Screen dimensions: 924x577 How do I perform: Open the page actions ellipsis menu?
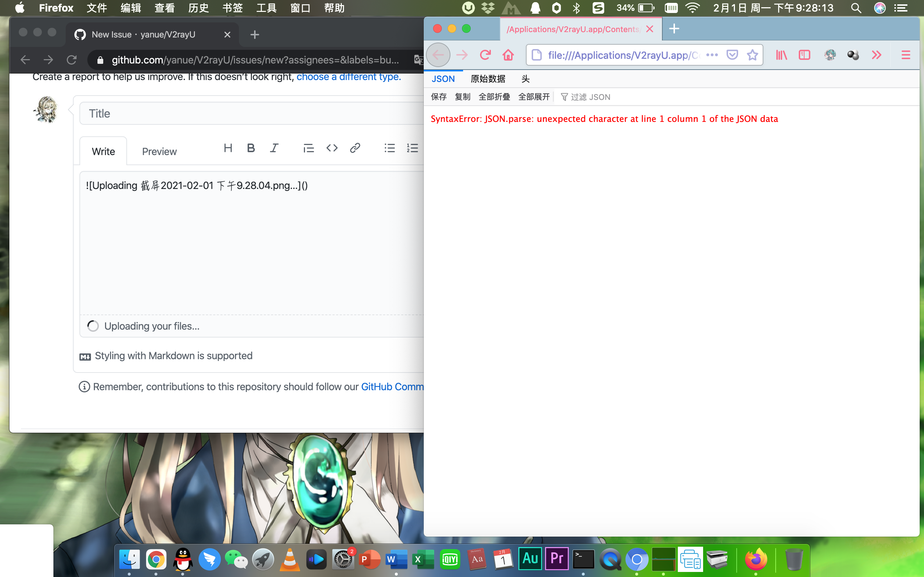click(x=712, y=55)
